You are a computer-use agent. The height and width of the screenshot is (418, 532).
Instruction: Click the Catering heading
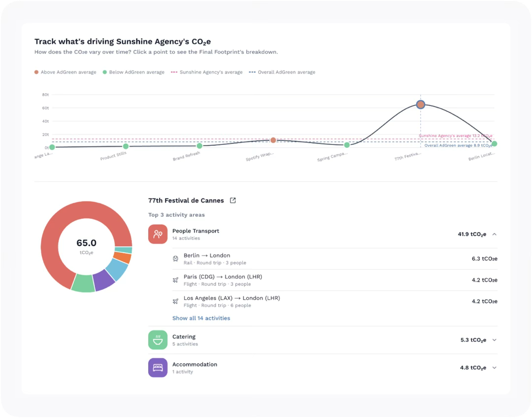184,337
